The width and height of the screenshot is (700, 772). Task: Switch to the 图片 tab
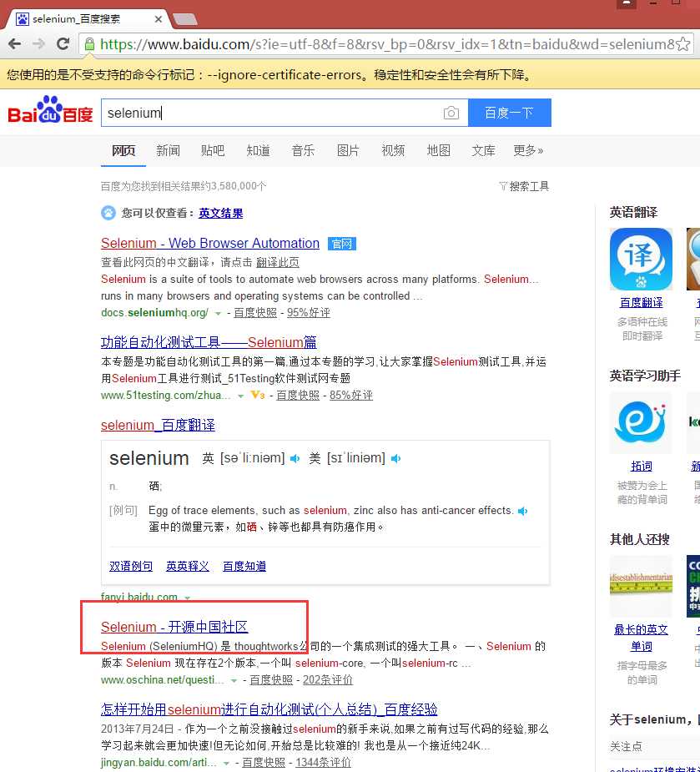tap(348, 150)
